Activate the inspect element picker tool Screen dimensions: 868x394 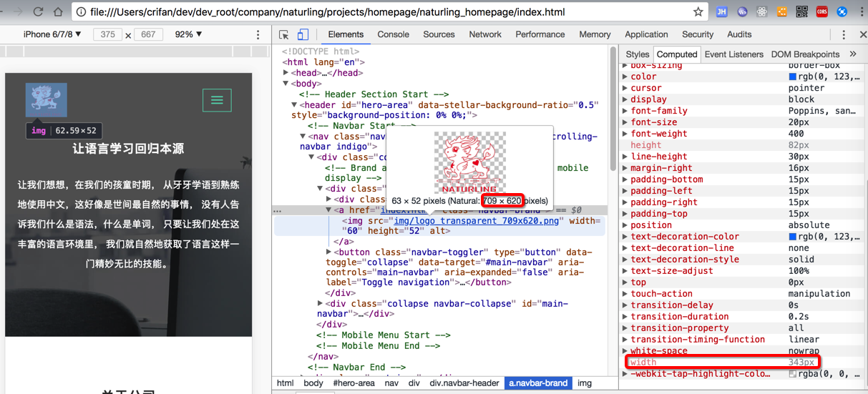click(x=284, y=34)
